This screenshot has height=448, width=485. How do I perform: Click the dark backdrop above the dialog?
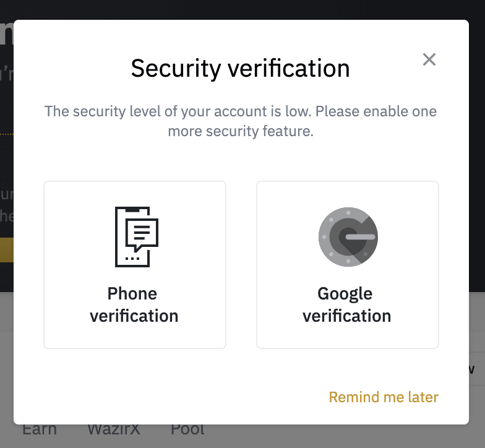pos(247,9)
